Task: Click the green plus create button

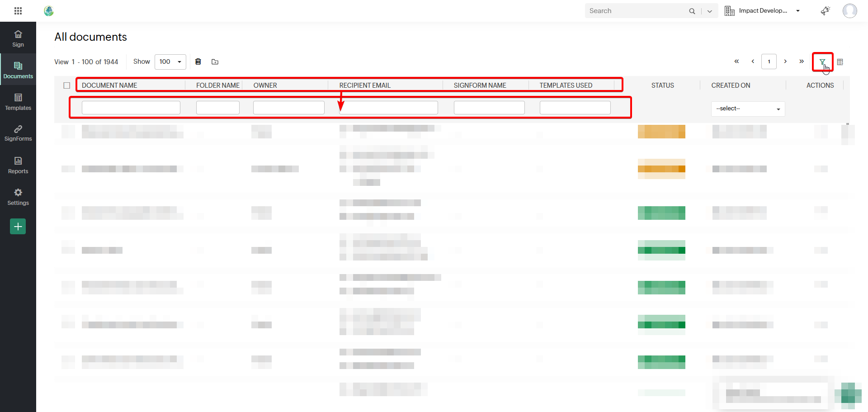Action: pyautogui.click(x=18, y=227)
